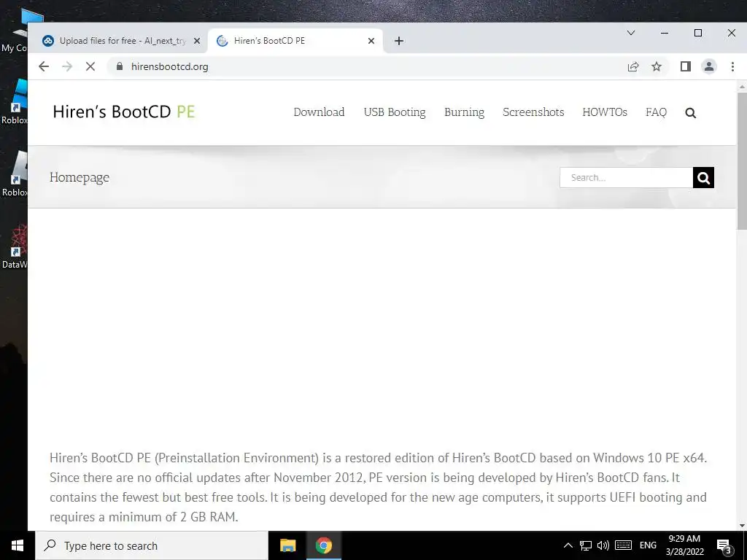Viewport: 747px width, 560px height.
Task: Open the Burning page
Action: 464,112
